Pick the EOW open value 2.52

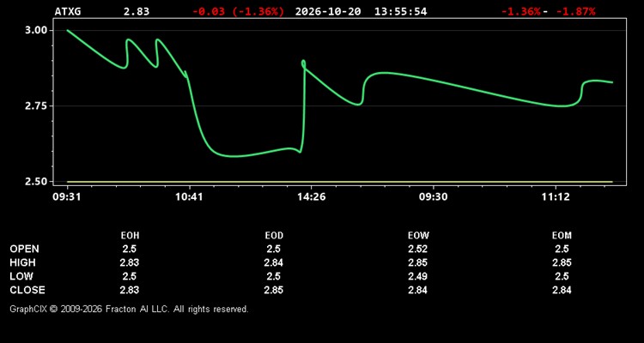coord(417,249)
